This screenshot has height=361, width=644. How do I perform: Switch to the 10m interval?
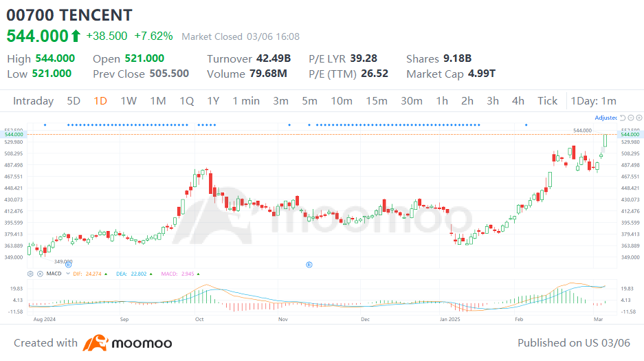click(x=342, y=101)
